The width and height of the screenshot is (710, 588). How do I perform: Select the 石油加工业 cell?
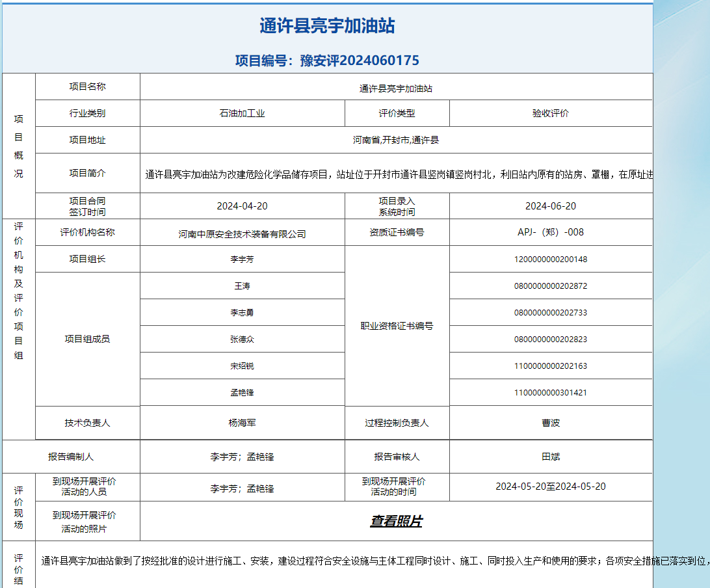pyautogui.click(x=243, y=113)
